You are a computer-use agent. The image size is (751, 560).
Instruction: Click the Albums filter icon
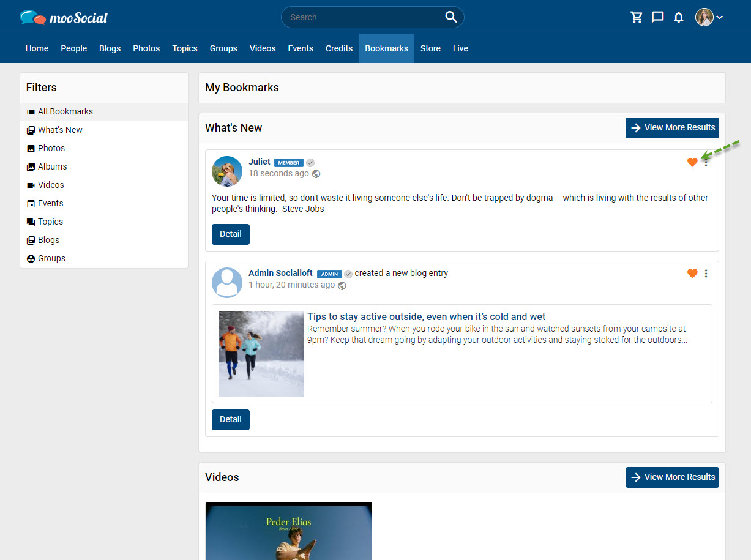pos(31,167)
